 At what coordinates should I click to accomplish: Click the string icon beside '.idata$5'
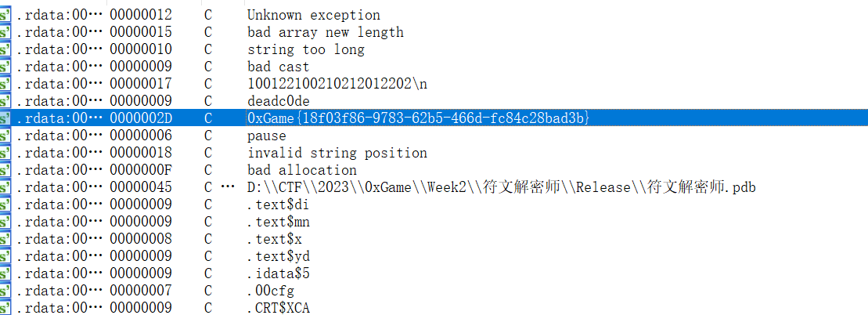[5, 273]
